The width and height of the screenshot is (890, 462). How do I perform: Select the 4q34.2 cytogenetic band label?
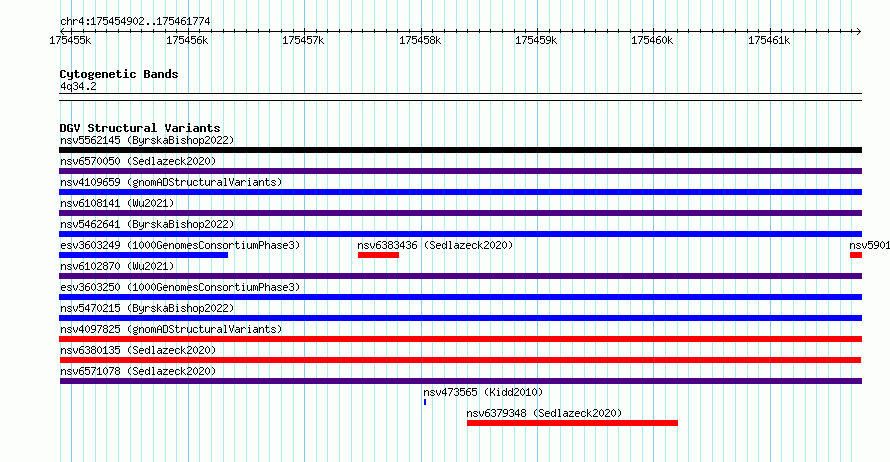(x=78, y=87)
